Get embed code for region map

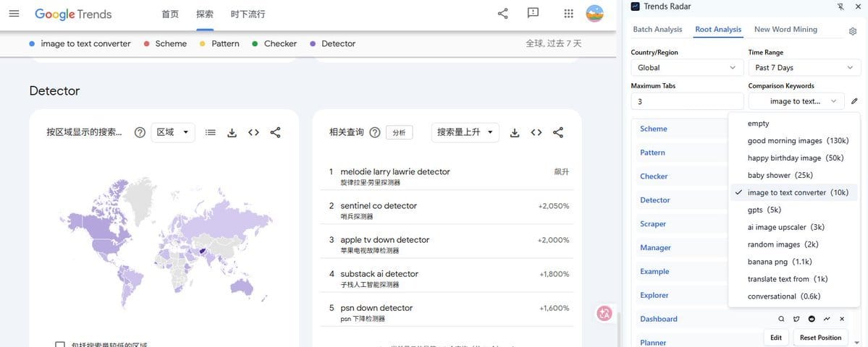pyautogui.click(x=253, y=132)
